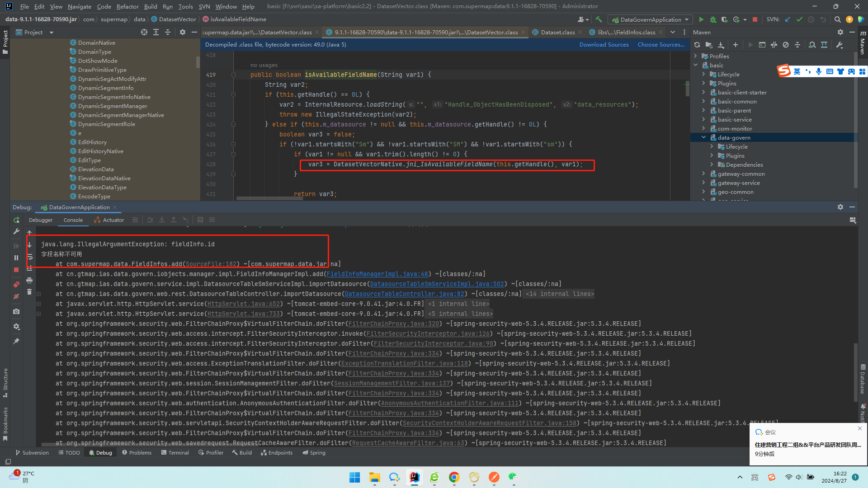Toggle pin tab in the debug sidebar
The image size is (868, 488).
16,341
